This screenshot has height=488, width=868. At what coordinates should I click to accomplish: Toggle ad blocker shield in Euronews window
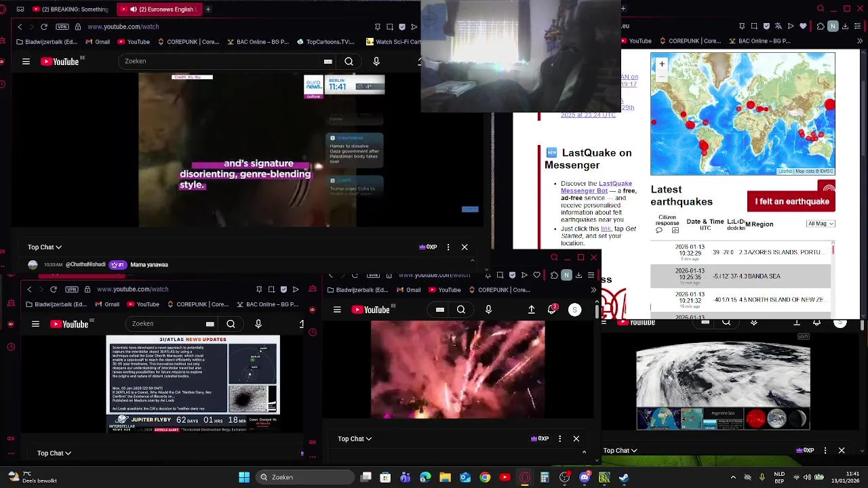click(x=402, y=26)
